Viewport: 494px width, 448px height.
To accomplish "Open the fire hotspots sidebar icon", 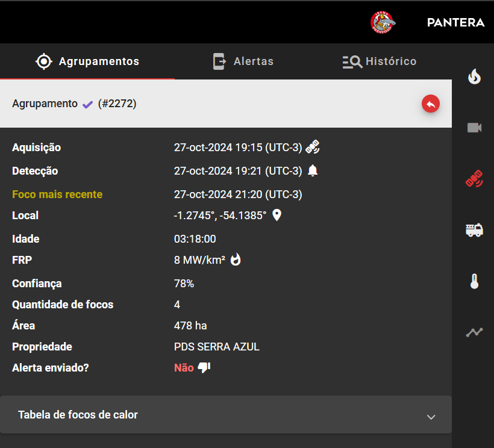I will (474, 76).
